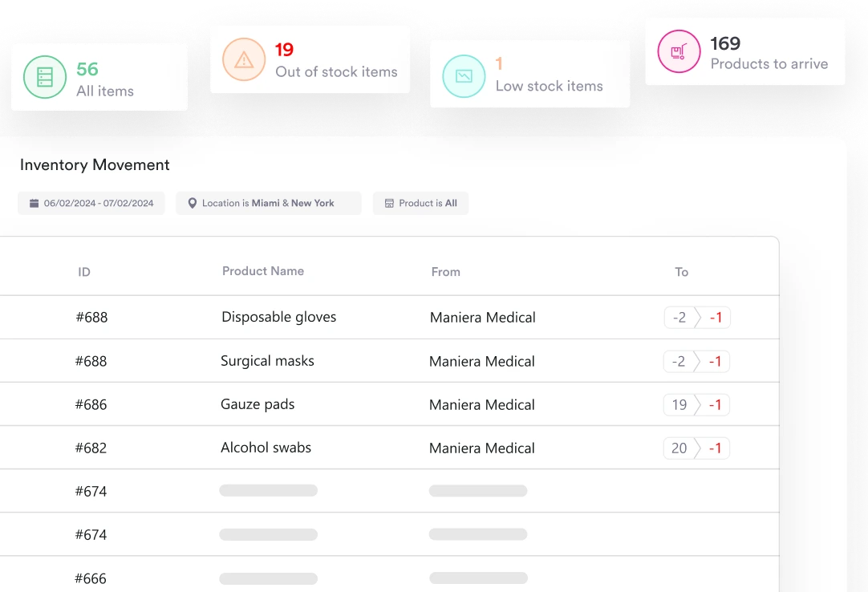Open the 19 Out of stock items card
Screen dimensions: 868x592
[310, 59]
